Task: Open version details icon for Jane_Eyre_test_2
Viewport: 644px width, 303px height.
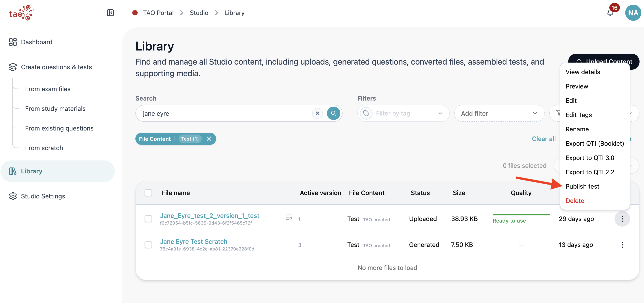Action: coord(289,217)
